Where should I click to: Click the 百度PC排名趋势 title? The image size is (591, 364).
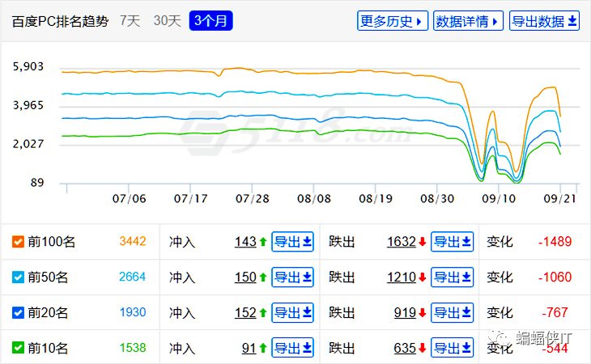[x=60, y=21]
